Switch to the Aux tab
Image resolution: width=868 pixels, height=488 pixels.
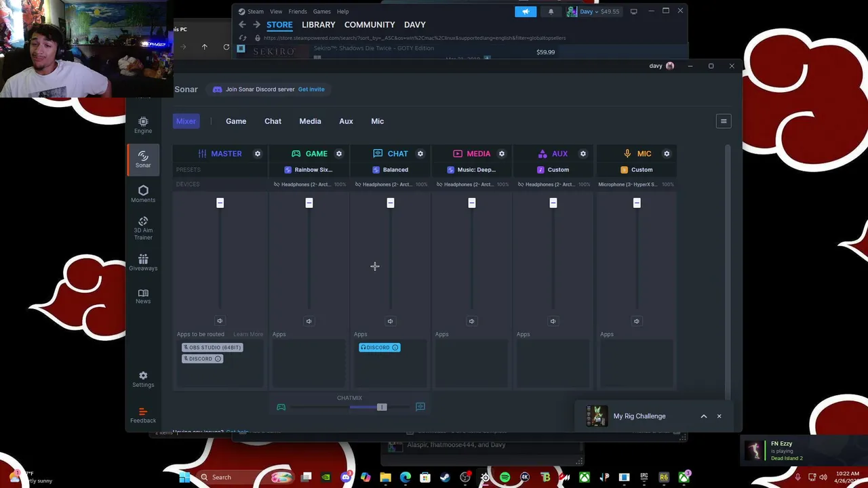tap(346, 121)
